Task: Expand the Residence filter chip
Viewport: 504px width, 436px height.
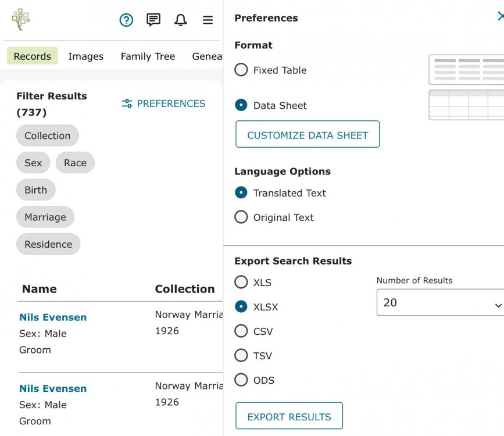Action: [48, 244]
